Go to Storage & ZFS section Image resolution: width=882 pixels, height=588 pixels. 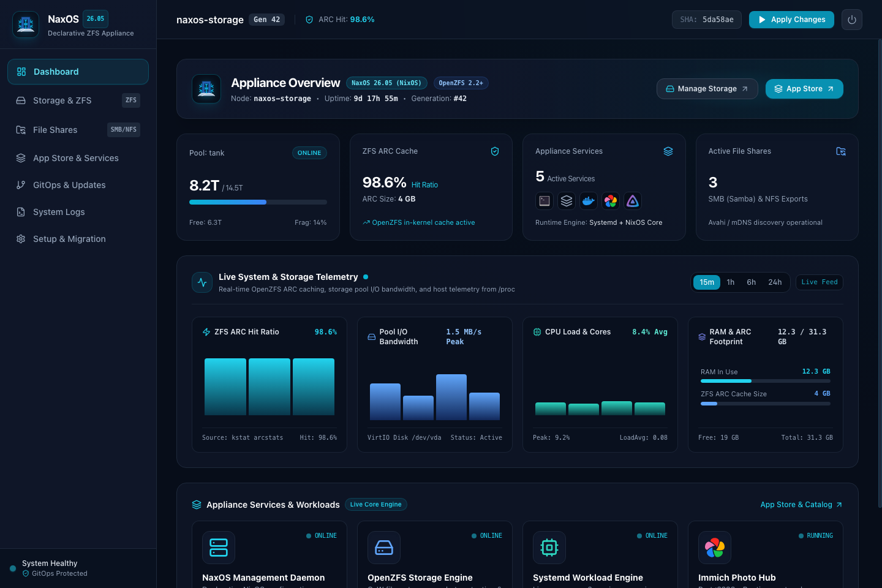click(x=78, y=100)
